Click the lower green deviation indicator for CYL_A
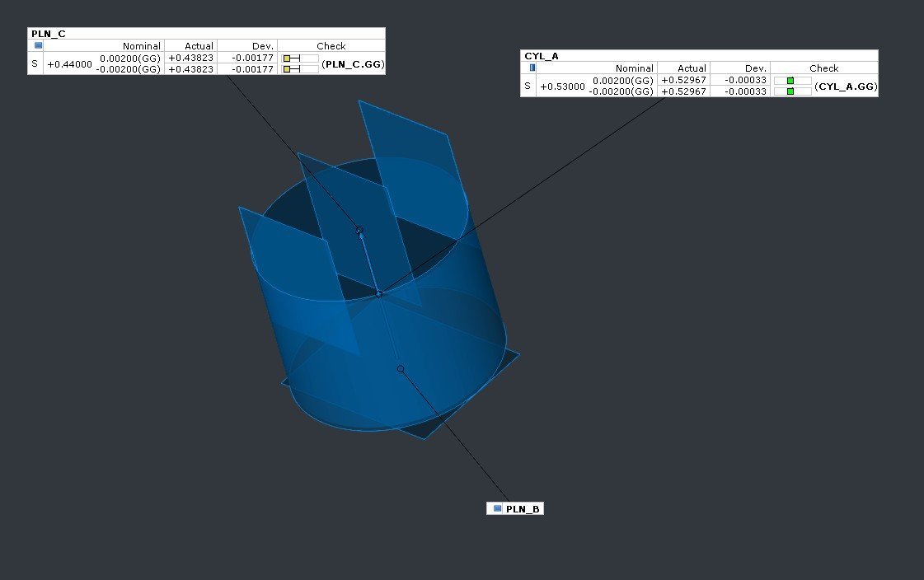 [x=790, y=91]
